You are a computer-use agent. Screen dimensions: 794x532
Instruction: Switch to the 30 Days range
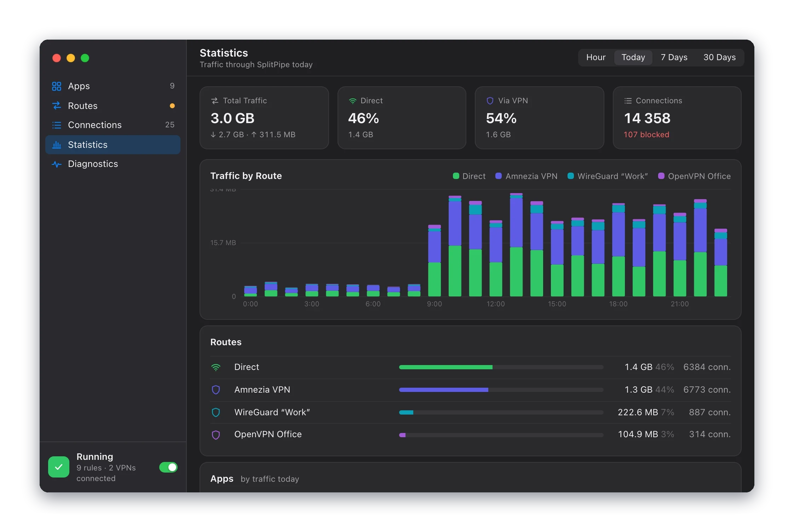point(719,57)
